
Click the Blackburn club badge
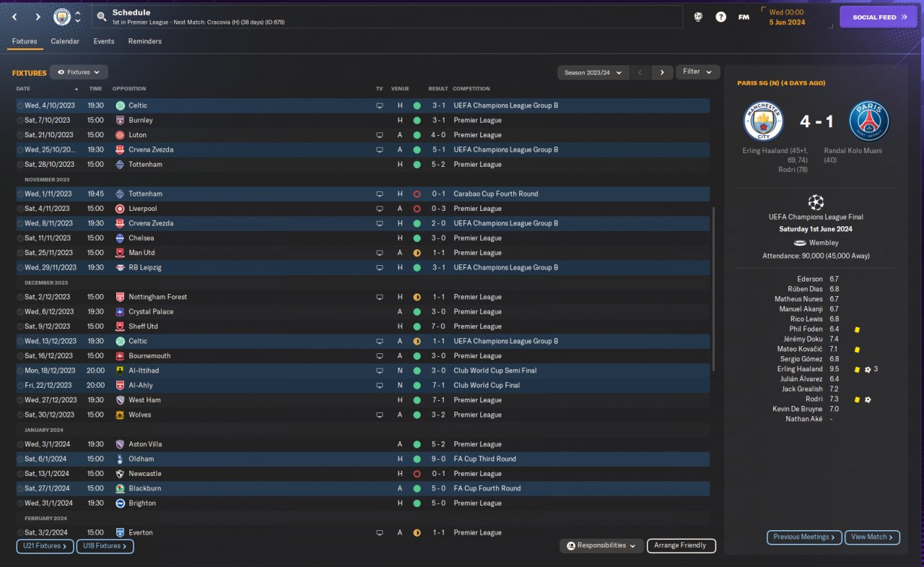tap(120, 489)
